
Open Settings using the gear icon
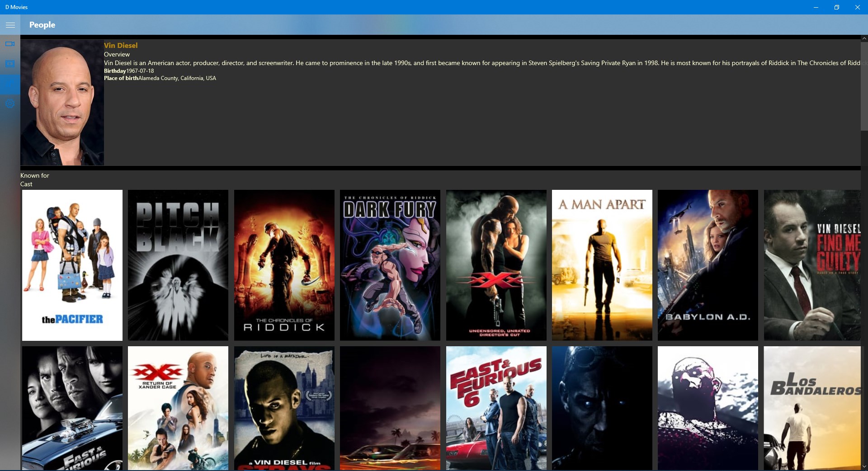coord(10,104)
